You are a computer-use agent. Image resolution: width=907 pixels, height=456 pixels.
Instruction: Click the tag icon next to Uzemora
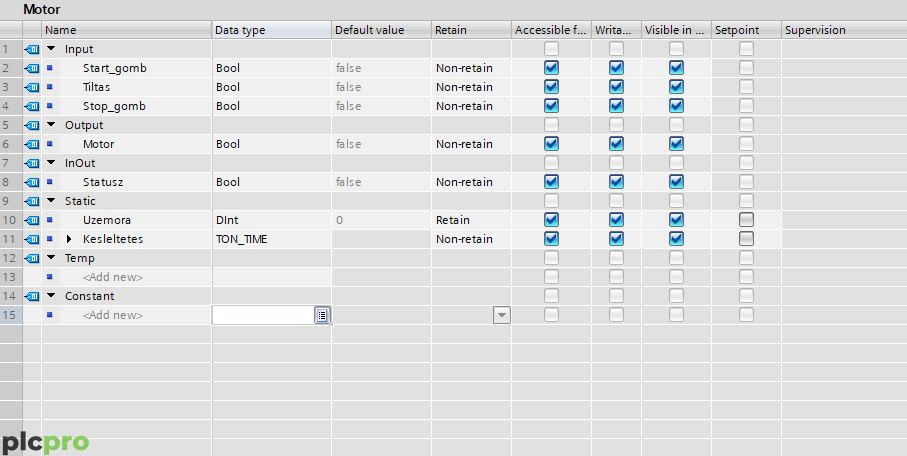(32, 220)
